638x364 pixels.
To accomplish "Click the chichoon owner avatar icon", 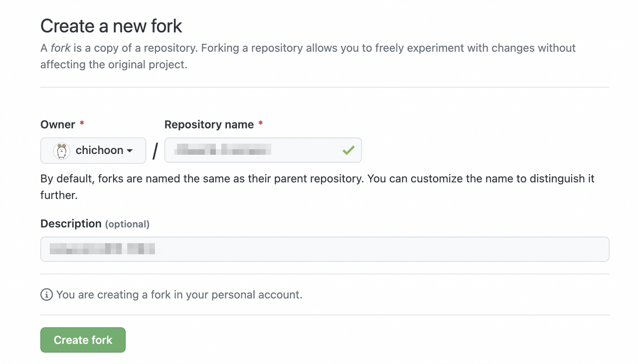I will 62,150.
